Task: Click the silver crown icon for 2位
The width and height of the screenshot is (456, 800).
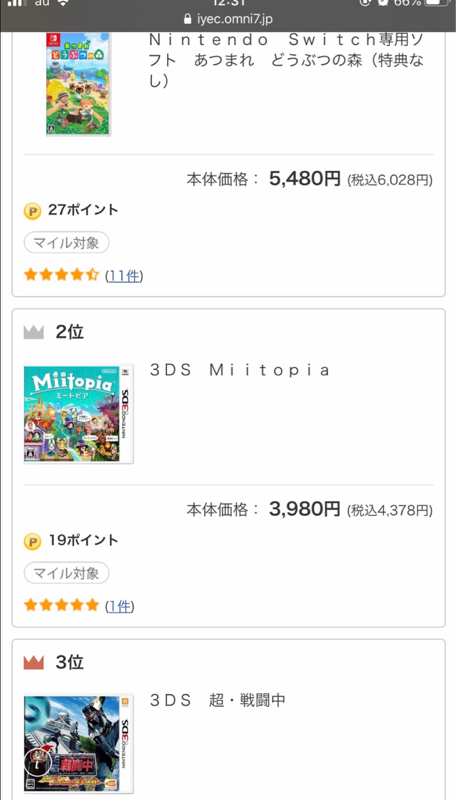Action: [x=34, y=333]
